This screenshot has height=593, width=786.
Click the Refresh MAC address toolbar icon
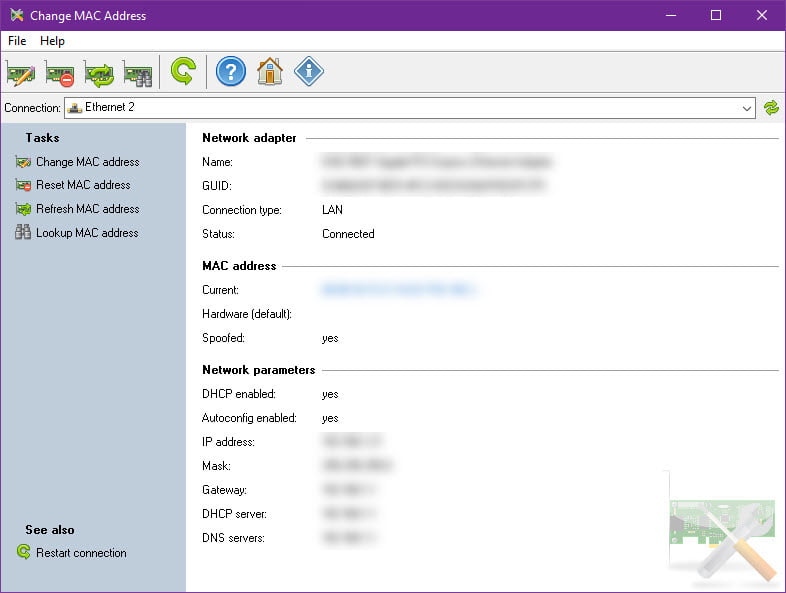point(99,74)
